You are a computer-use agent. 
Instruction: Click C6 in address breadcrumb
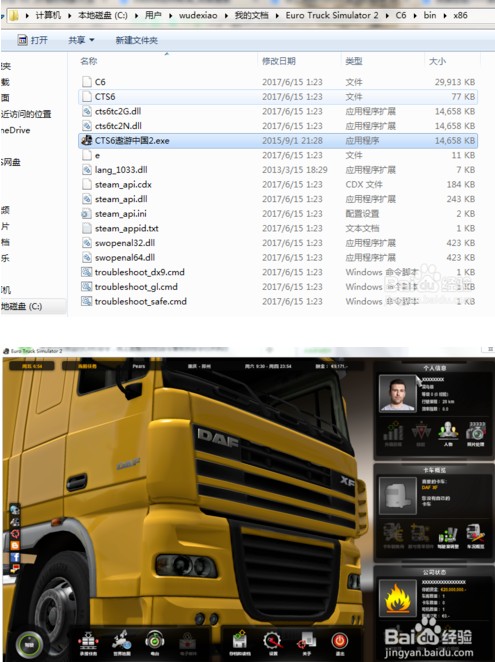tap(401, 15)
